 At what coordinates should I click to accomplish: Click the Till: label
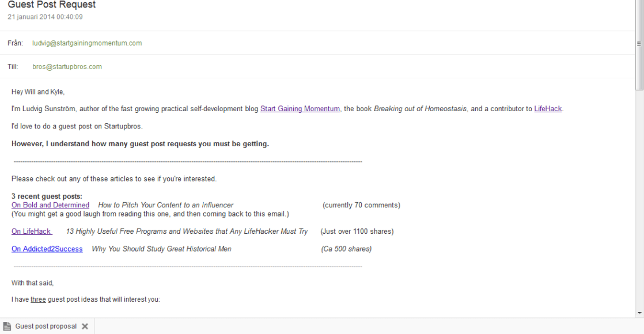coord(13,67)
